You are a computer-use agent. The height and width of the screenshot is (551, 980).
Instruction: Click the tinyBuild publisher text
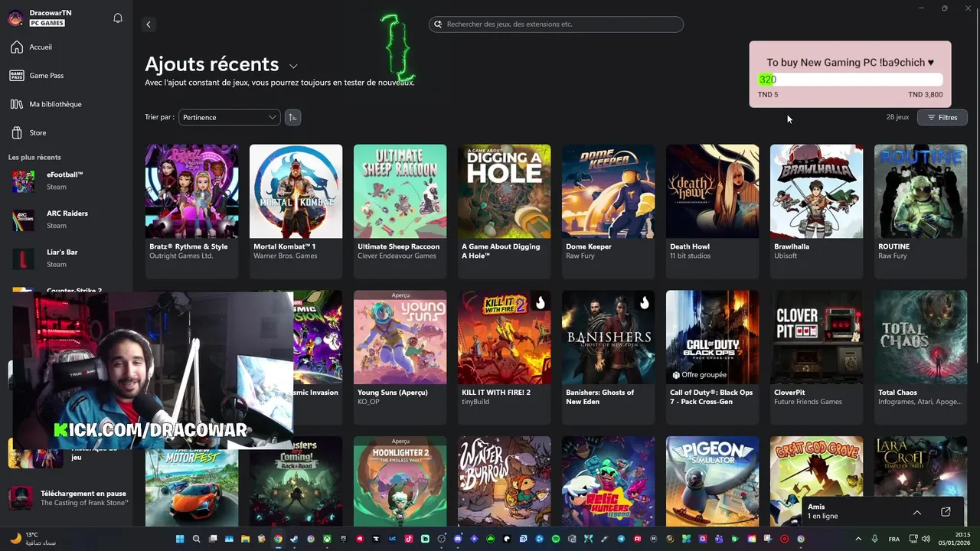[x=475, y=402]
